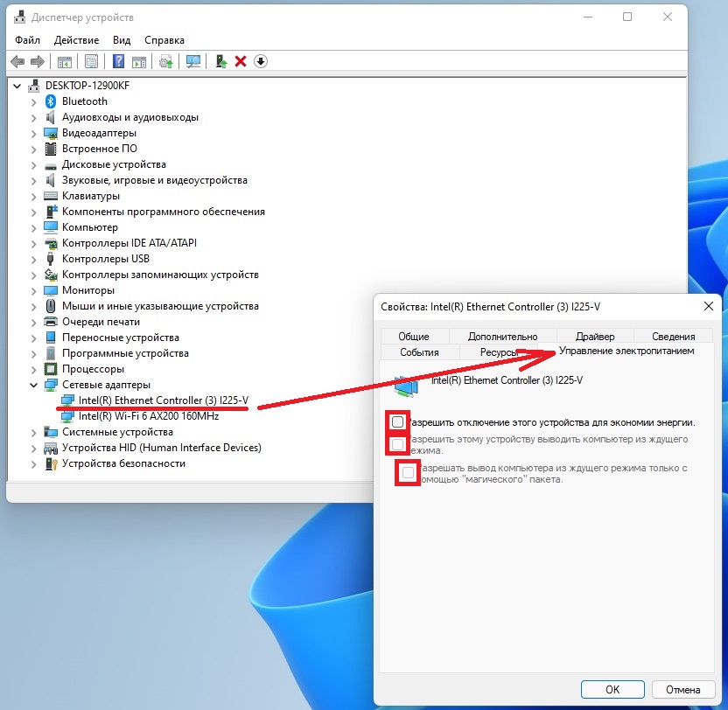Toggle the action pane toolbar icon
The height and width of the screenshot is (710, 728).
(x=139, y=61)
